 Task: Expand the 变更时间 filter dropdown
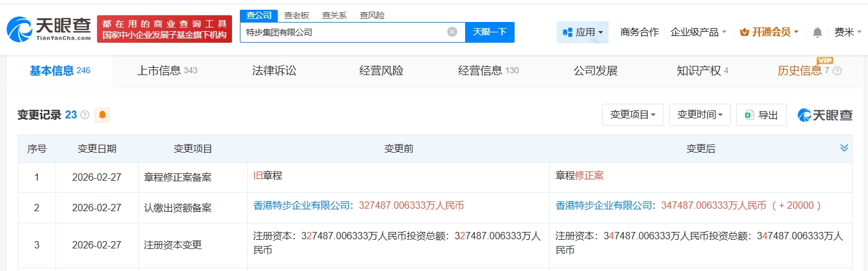(700, 115)
